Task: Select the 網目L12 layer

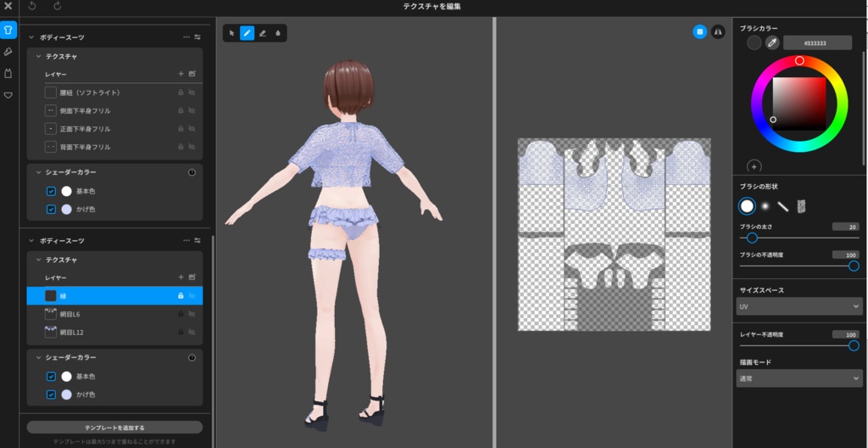Action: [x=71, y=333]
